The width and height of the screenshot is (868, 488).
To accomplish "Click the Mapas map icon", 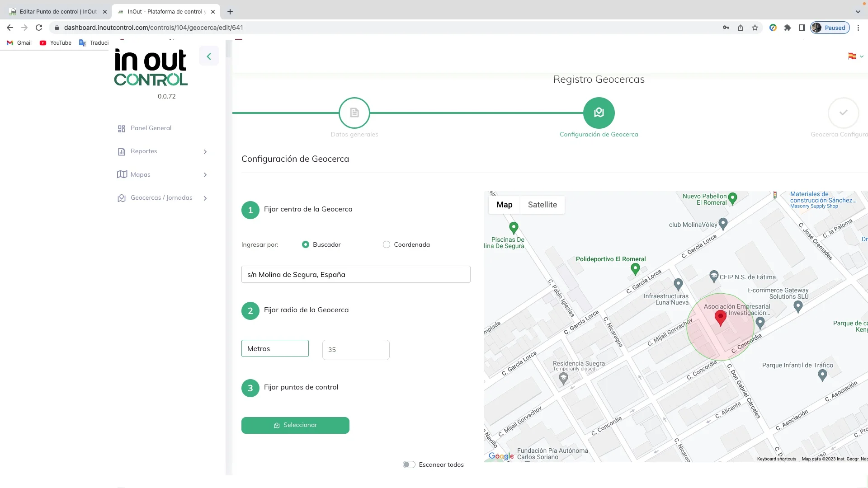I will point(122,174).
